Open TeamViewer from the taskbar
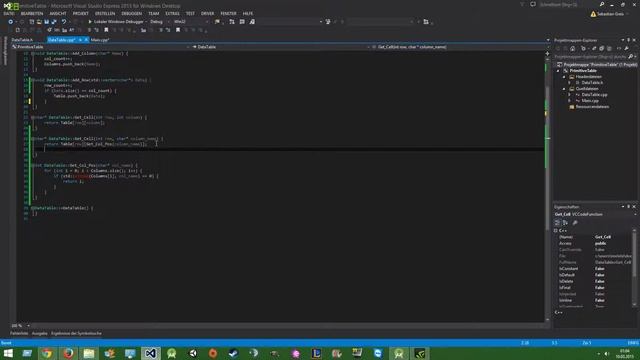640x360 pixels. tap(378, 353)
